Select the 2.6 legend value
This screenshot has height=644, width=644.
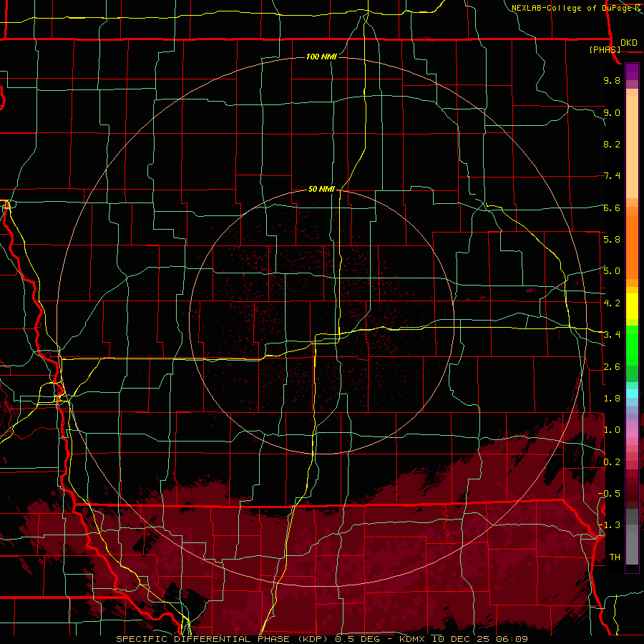(612, 367)
